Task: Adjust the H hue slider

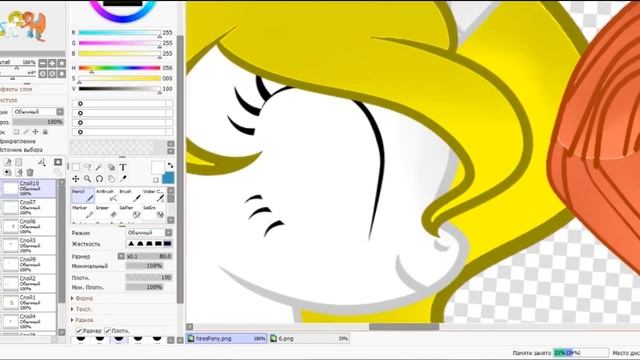Action: pos(120,68)
